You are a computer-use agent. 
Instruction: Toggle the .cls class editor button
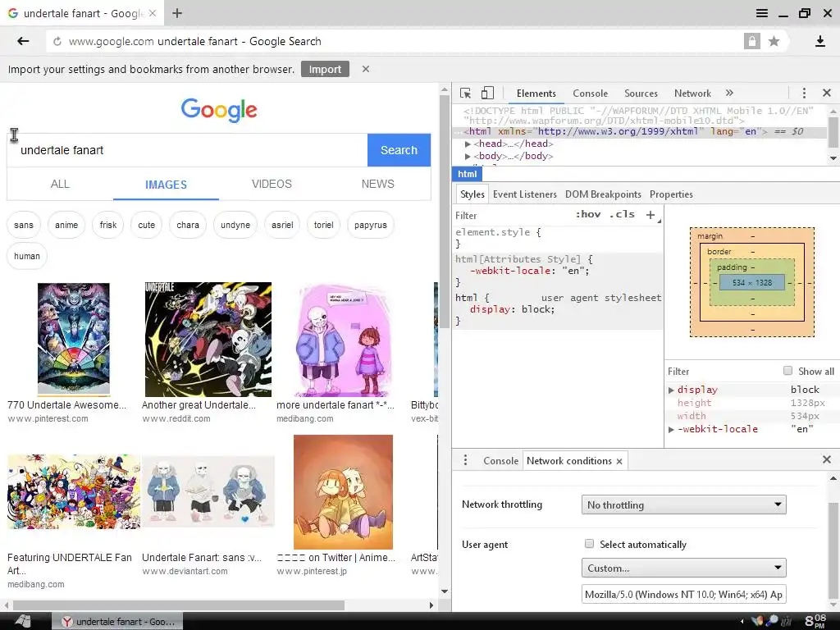pos(622,214)
